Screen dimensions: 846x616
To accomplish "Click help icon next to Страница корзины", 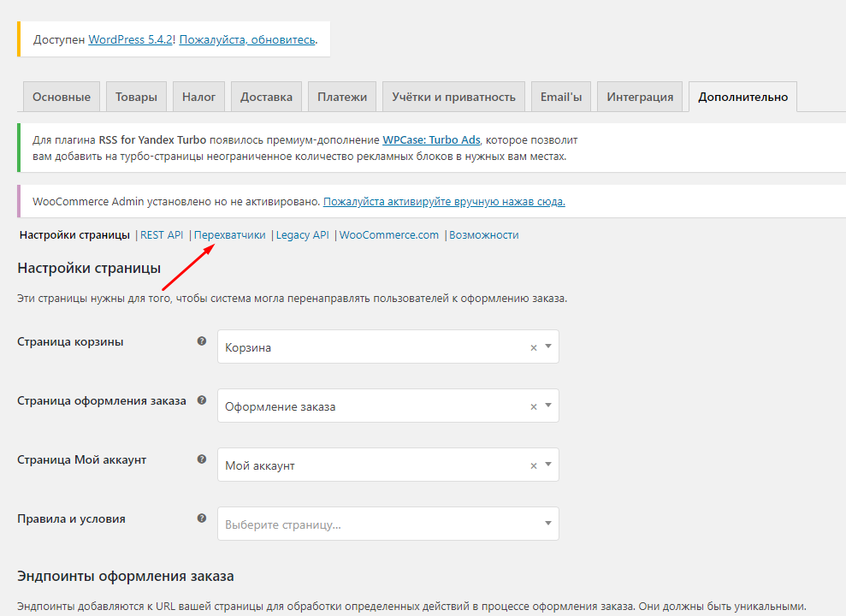I will tap(202, 341).
